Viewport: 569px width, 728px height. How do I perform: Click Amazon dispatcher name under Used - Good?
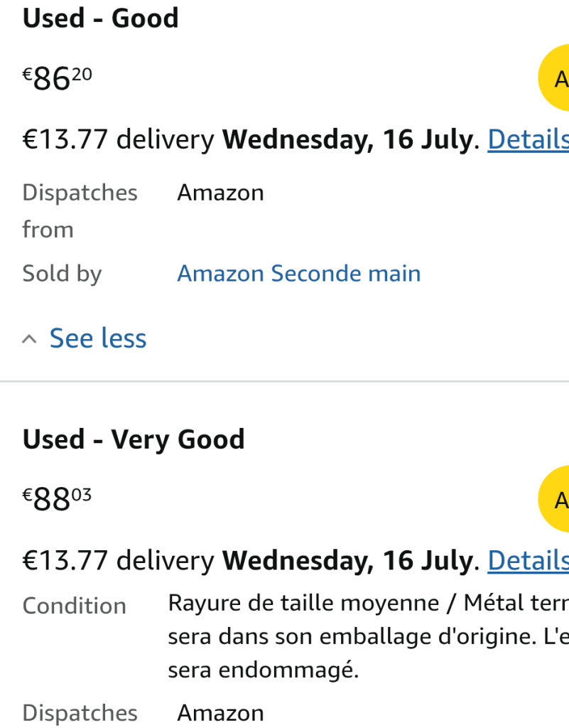(x=221, y=192)
